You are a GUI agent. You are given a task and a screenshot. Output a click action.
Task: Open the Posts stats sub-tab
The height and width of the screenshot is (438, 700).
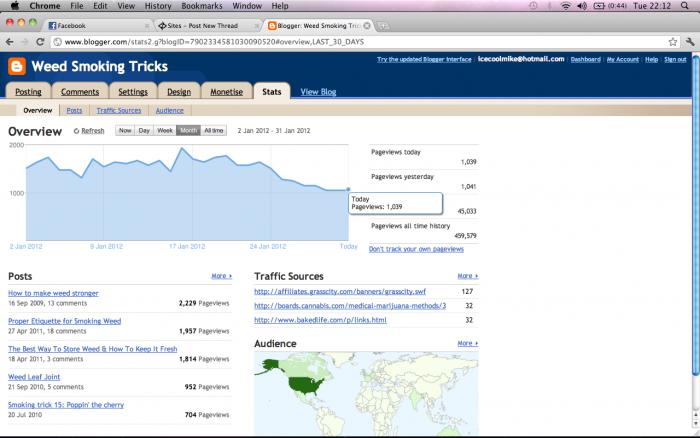74,110
